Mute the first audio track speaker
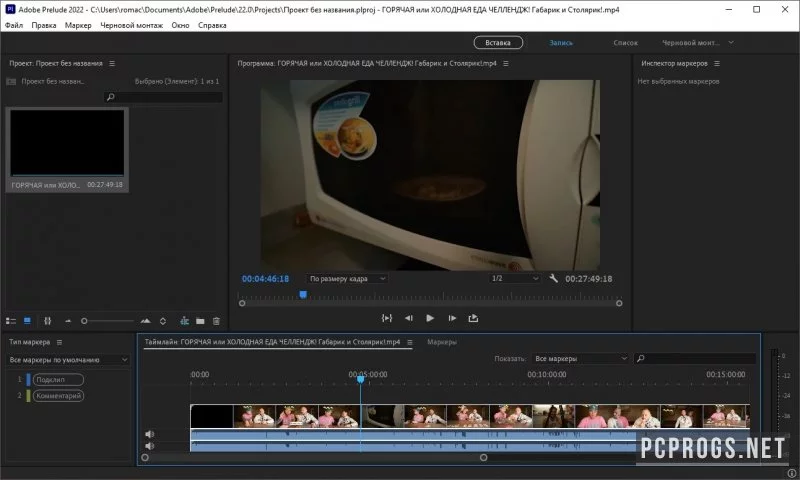Viewport: 800px width, 480px height. tap(149, 434)
